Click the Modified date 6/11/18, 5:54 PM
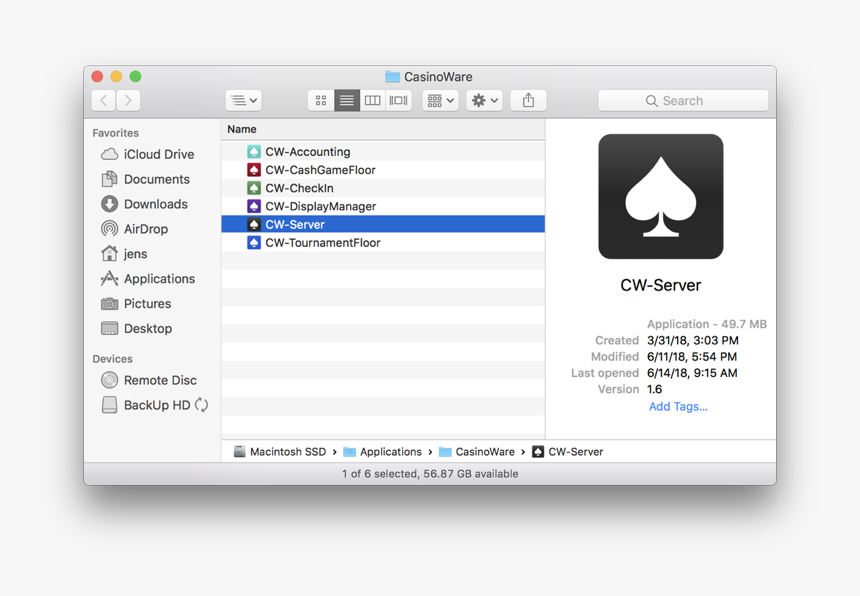Viewport: 860px width, 596px height. point(692,357)
